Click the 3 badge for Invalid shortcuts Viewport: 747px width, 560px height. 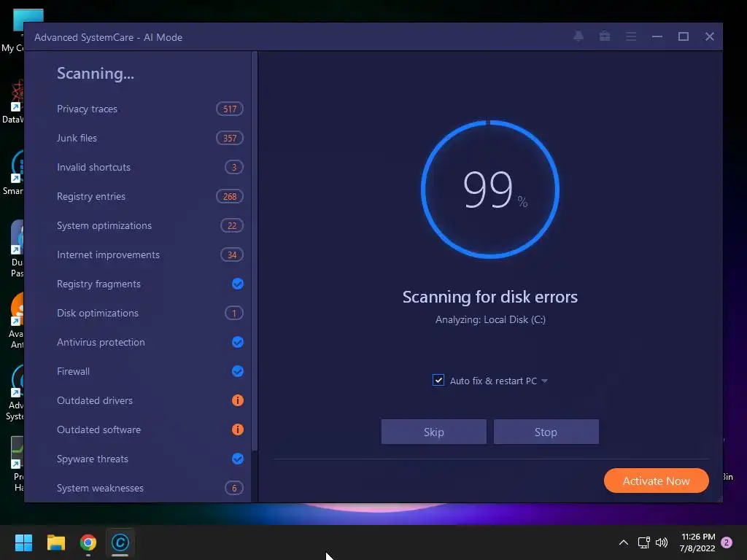tap(234, 167)
